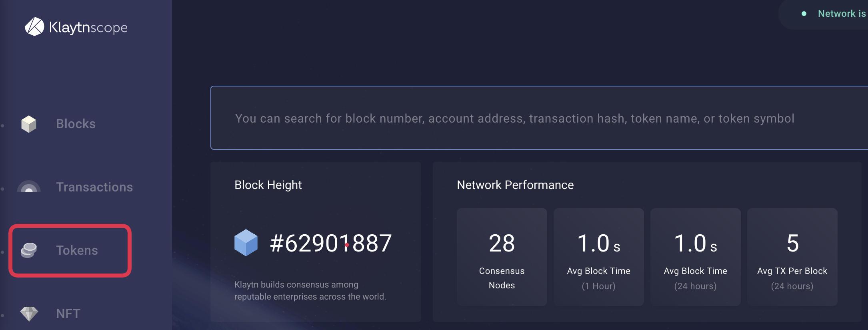Click the Network status green dot
Screen dimensions: 868x330
pos(804,14)
